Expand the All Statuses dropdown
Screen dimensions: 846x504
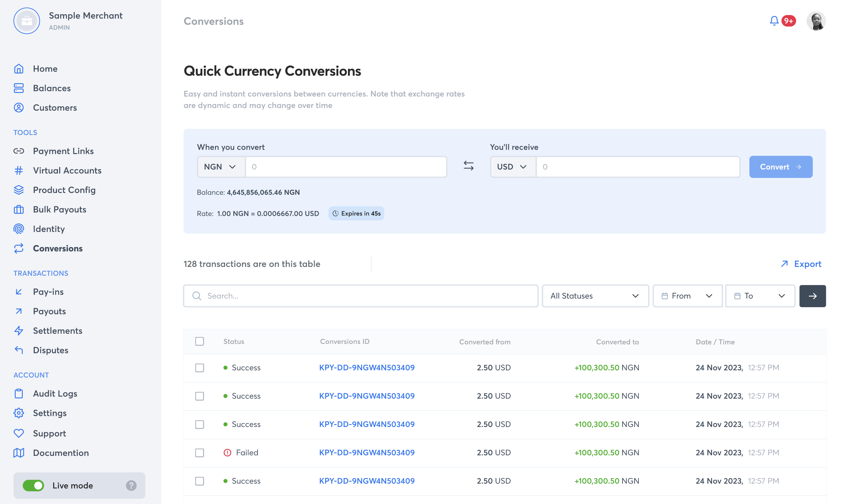[593, 295]
